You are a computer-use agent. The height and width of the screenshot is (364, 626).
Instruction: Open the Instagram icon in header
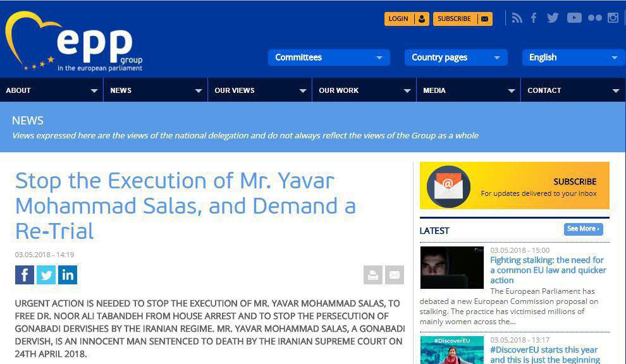pyautogui.click(x=613, y=18)
